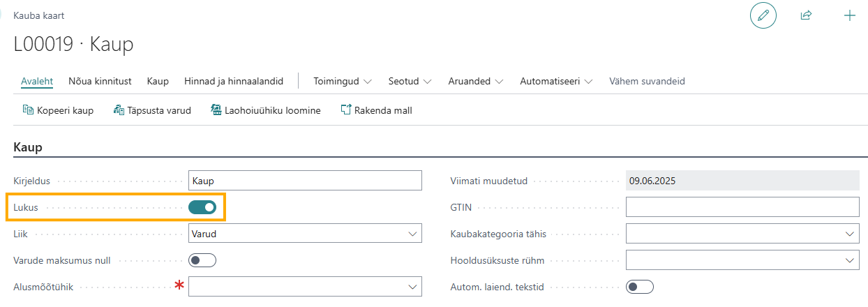868x307 pixels.
Task: Click the GTIN input field
Action: click(742, 207)
